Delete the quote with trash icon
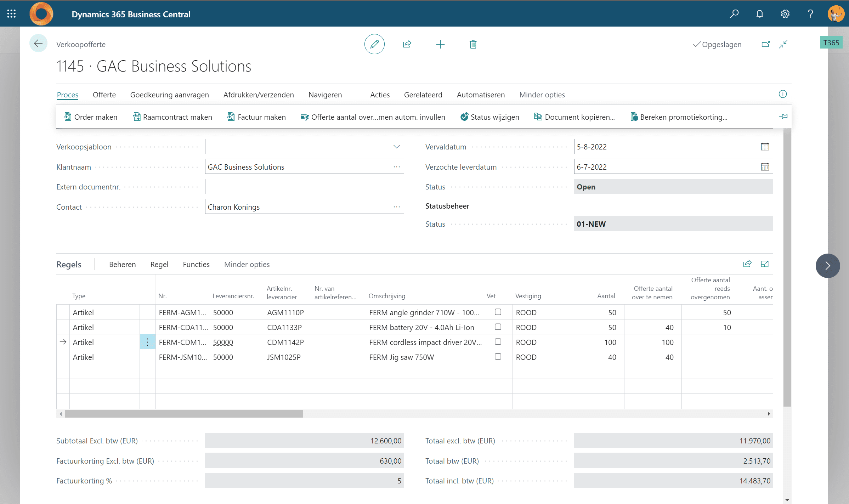This screenshot has width=849, height=504. point(473,44)
